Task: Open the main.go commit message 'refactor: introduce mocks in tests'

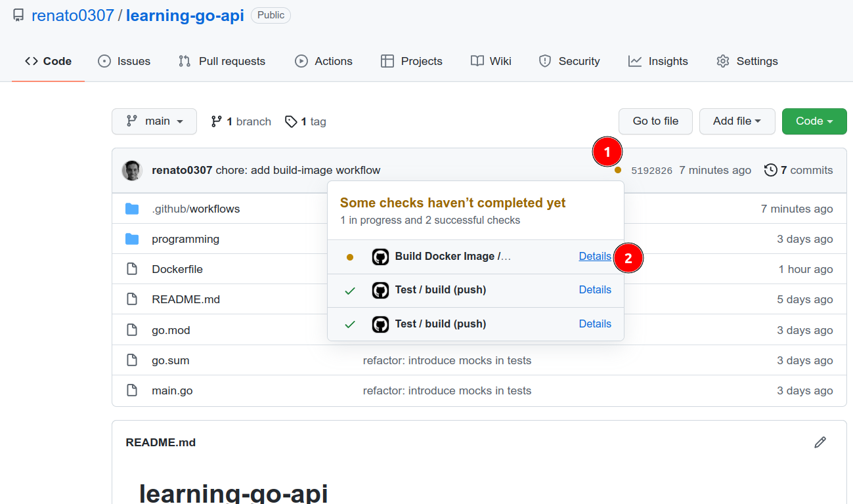Action: pyautogui.click(x=447, y=390)
